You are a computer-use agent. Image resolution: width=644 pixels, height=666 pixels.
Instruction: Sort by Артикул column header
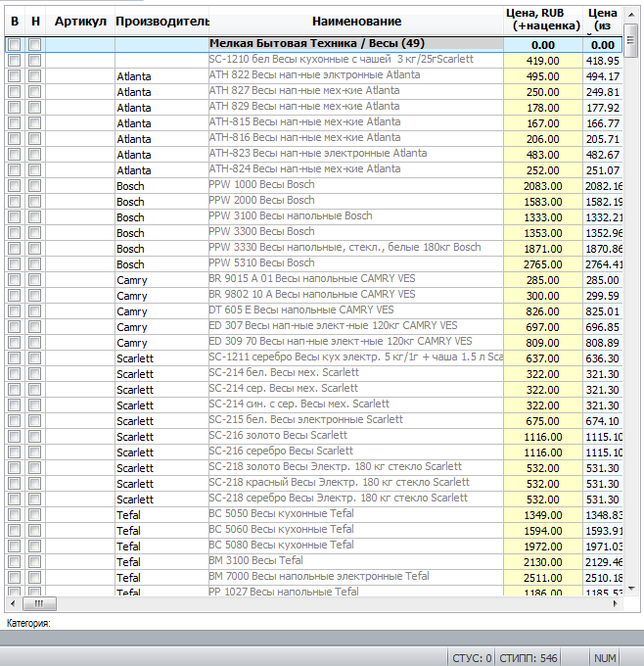(80, 21)
